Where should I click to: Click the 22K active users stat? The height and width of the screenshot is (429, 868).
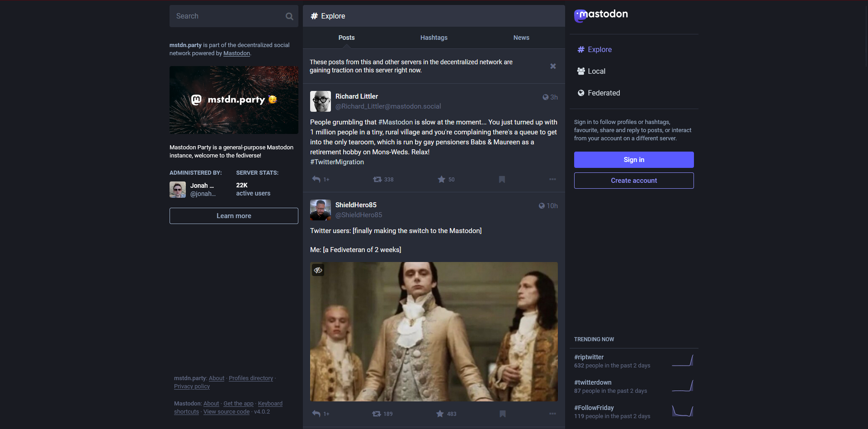253,189
